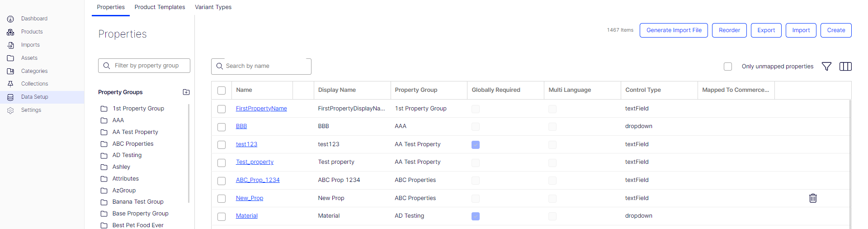This screenshot has height=229, width=868.
Task: Sort by the Display Name column header
Action: [x=352, y=90]
